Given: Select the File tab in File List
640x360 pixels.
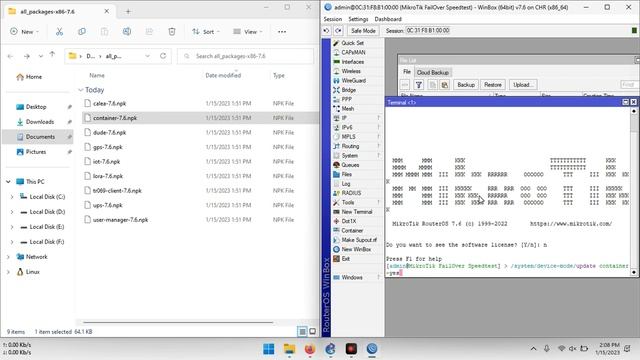Looking at the screenshot, I should (x=407, y=72).
